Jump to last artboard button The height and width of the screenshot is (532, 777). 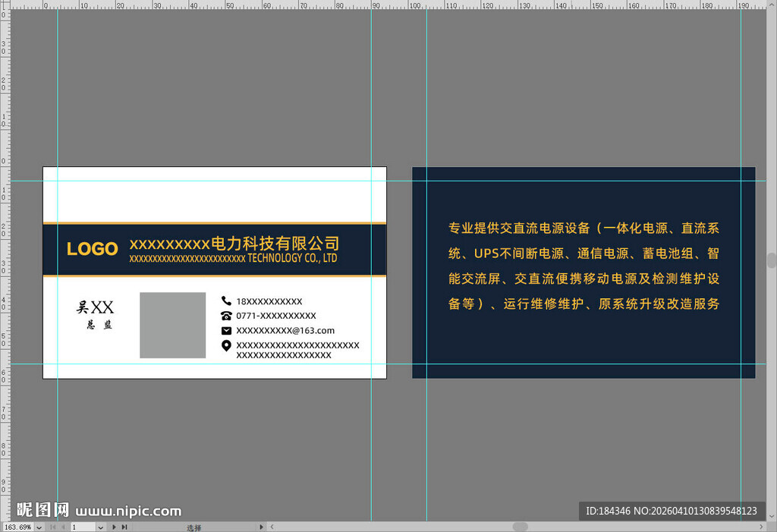pyautogui.click(x=124, y=527)
